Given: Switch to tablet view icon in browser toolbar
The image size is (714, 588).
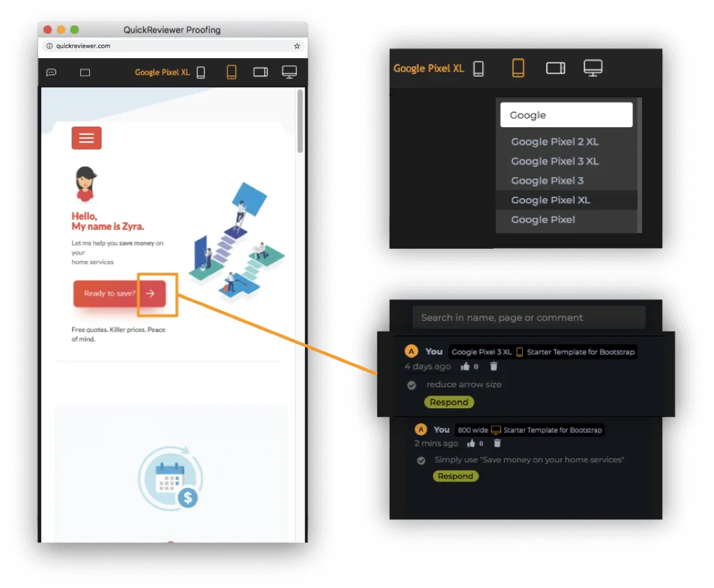Looking at the screenshot, I should [x=260, y=72].
